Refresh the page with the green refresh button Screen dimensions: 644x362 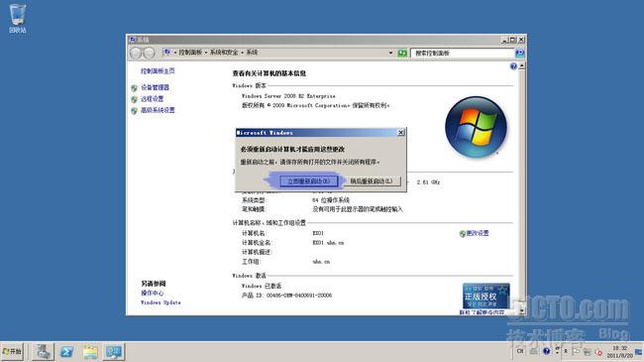402,54
